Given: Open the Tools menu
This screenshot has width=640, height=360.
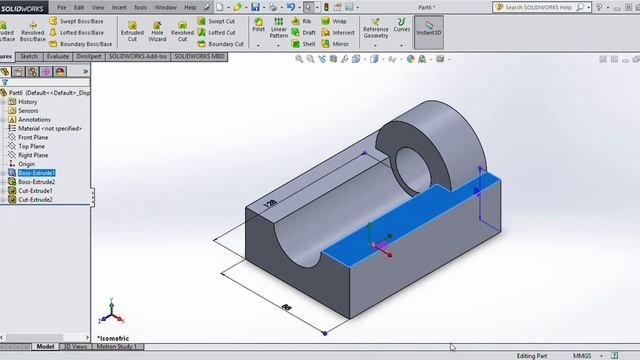Looking at the screenshot, I should (x=140, y=7).
